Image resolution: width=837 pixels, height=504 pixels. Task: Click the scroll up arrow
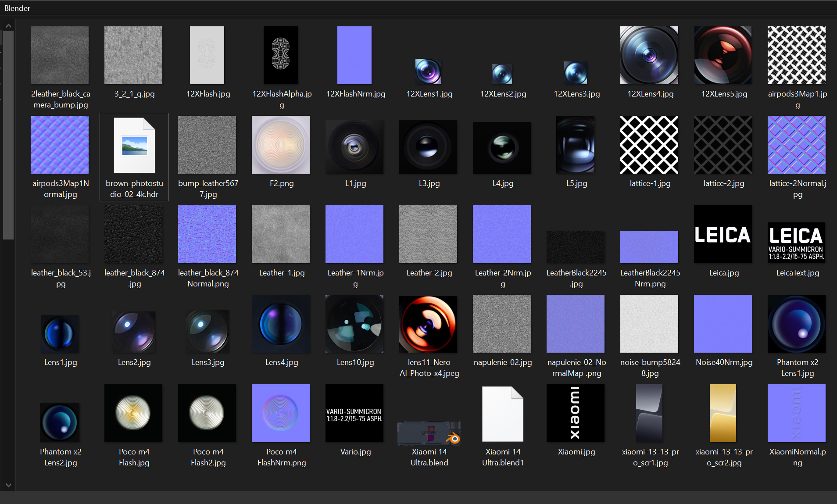8,26
